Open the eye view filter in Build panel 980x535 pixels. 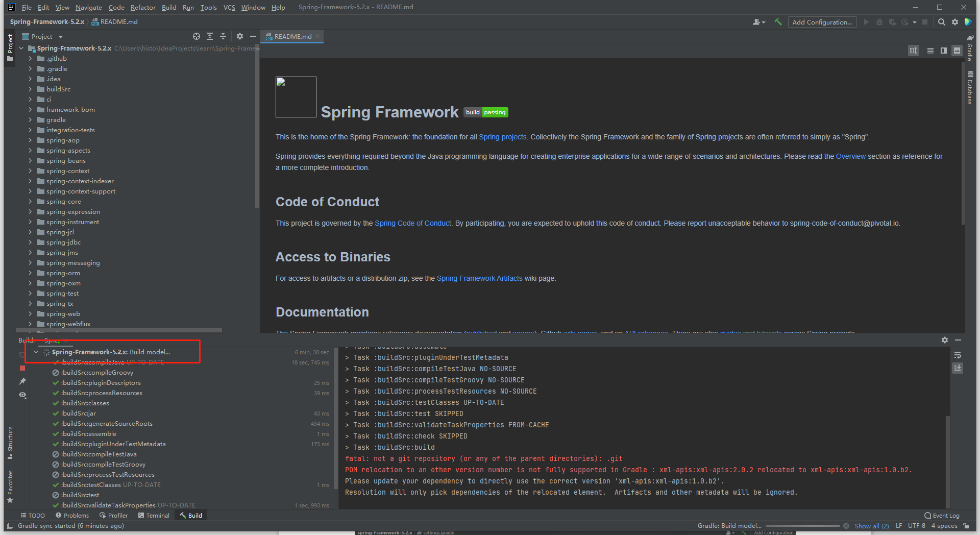[22, 395]
